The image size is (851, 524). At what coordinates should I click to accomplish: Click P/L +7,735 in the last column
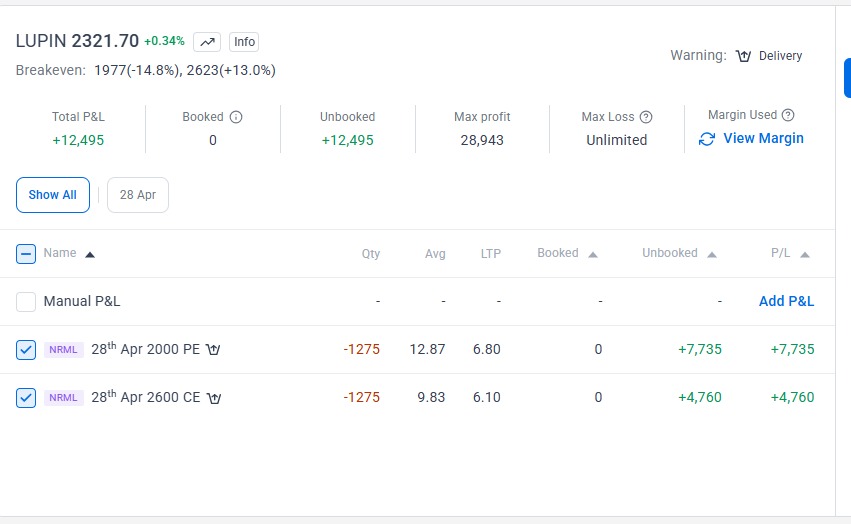click(792, 349)
